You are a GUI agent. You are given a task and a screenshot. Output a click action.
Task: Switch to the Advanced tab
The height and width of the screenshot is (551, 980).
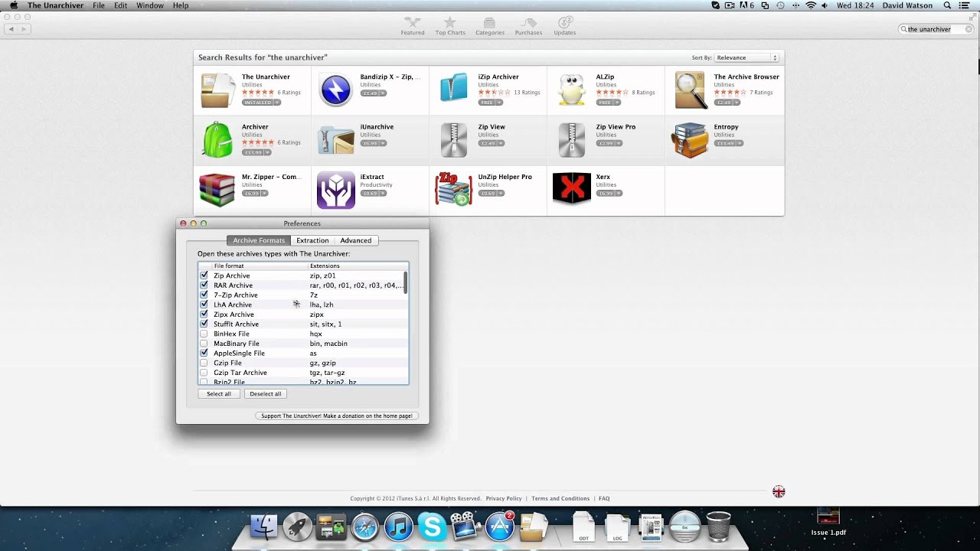pyautogui.click(x=356, y=240)
